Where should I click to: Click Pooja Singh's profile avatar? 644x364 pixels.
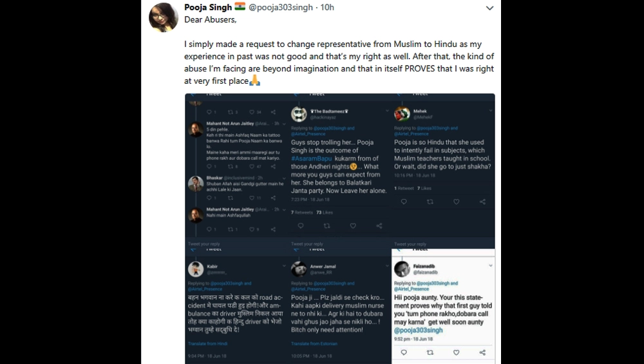[163, 15]
